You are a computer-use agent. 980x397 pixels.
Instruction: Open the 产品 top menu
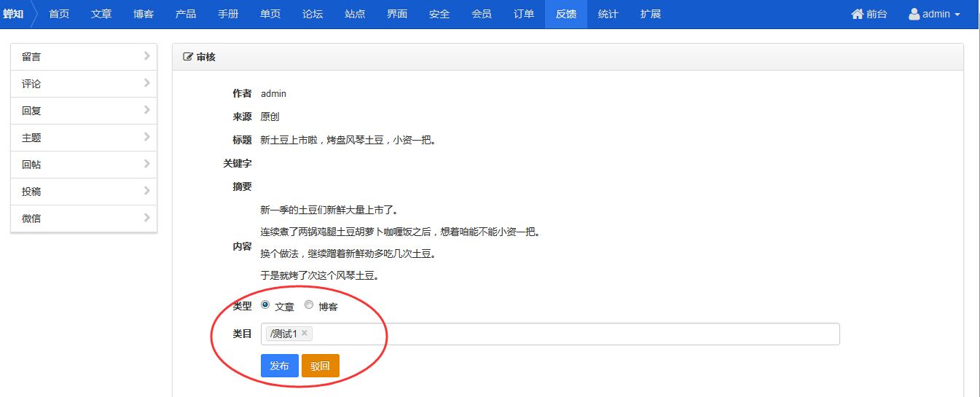[186, 14]
